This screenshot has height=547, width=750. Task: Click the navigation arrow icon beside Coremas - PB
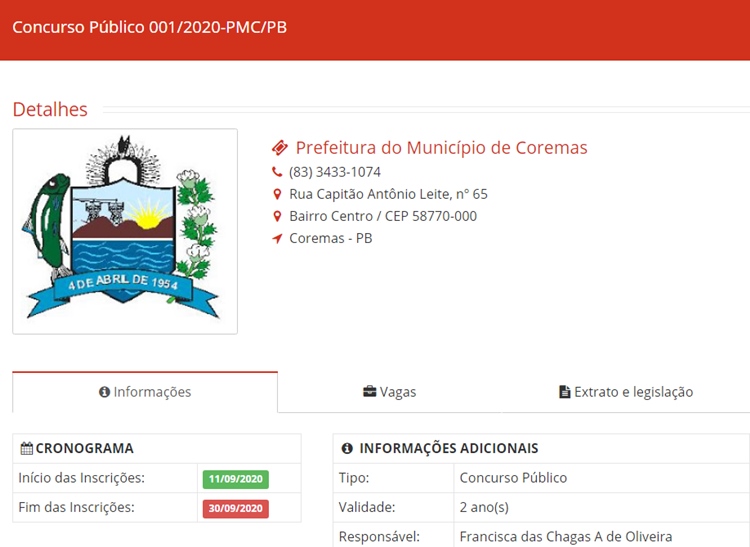(x=278, y=238)
